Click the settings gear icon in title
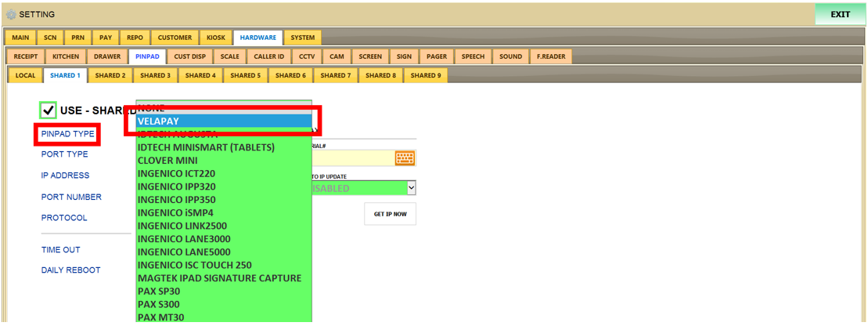868x326 pixels. click(11, 14)
